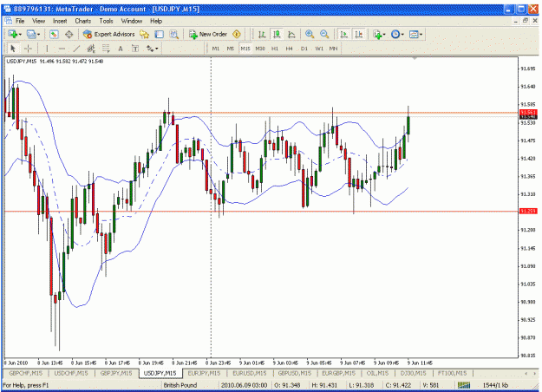Expand the Periods clock dropdown arrow
Viewport: 542px width, 392px height.
point(402,35)
